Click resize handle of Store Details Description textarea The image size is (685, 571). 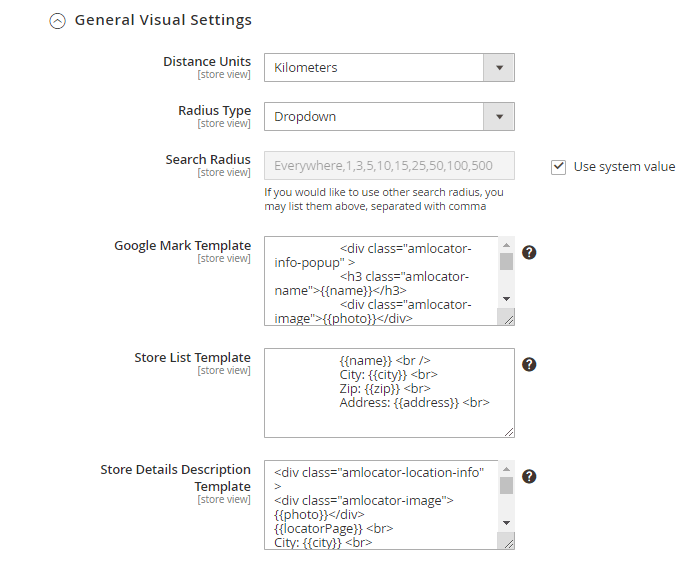pos(507,542)
